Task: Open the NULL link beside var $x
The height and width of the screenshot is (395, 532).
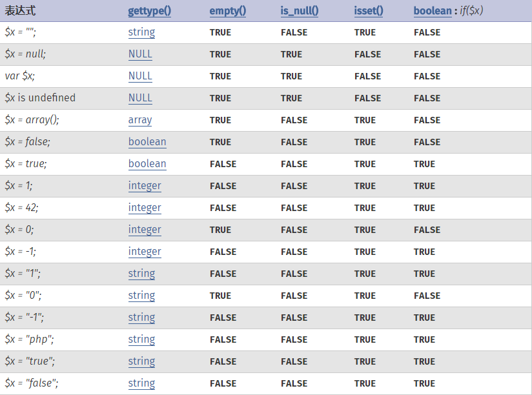Action: (x=140, y=76)
